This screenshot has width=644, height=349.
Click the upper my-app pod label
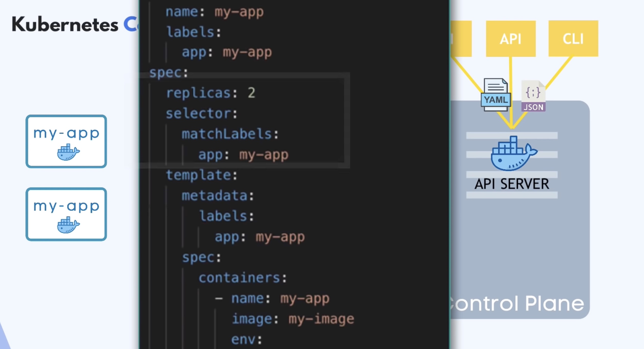[x=66, y=133]
